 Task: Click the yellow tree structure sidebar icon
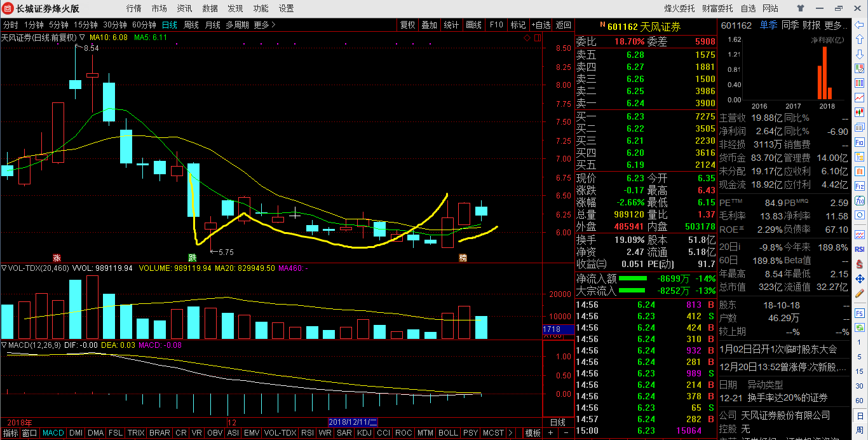860,156
